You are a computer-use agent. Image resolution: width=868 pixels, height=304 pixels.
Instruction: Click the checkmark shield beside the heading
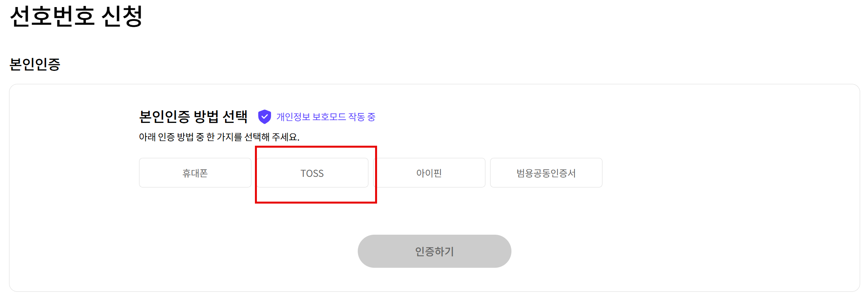click(264, 117)
